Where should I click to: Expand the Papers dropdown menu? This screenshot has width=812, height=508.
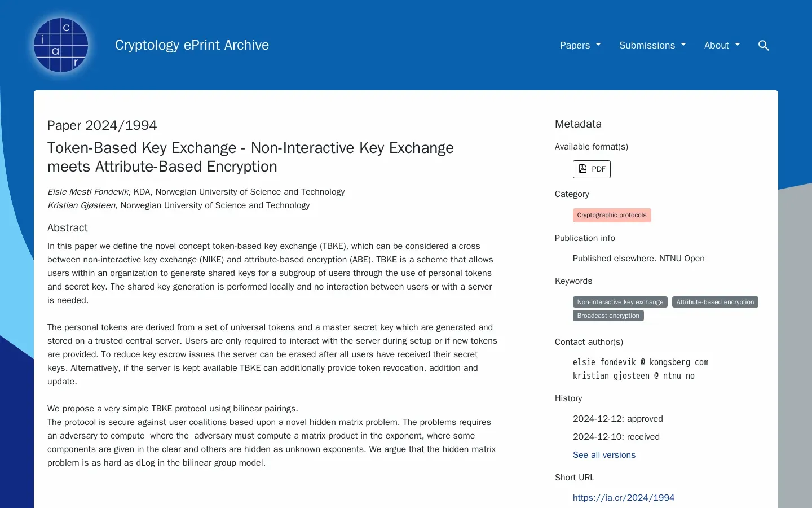(580, 45)
